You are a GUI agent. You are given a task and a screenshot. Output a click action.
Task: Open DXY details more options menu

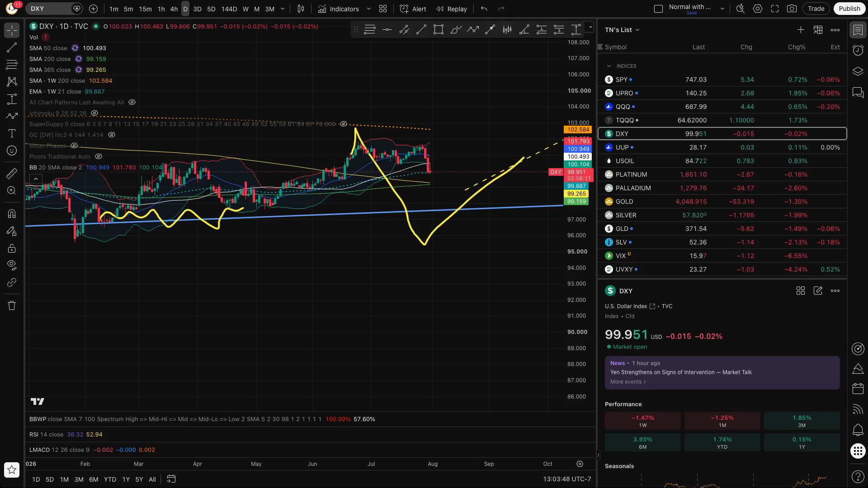(x=835, y=291)
